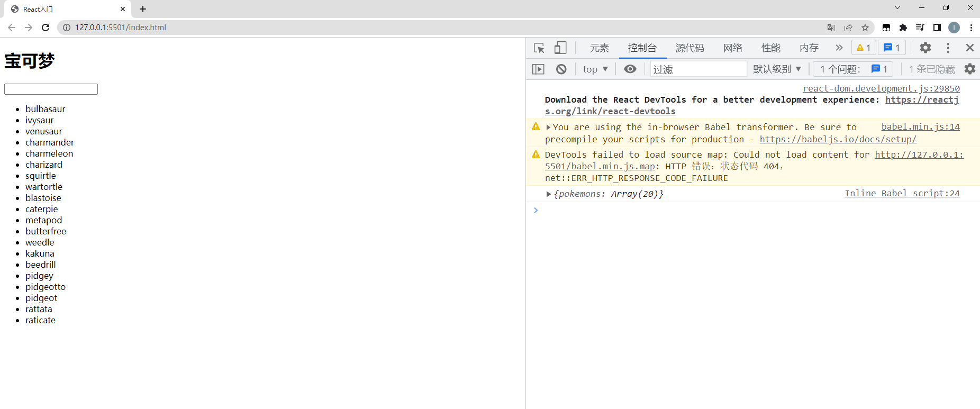This screenshot has width=980, height=409.
Task: Click the squirtle list item
Action: pos(41,176)
